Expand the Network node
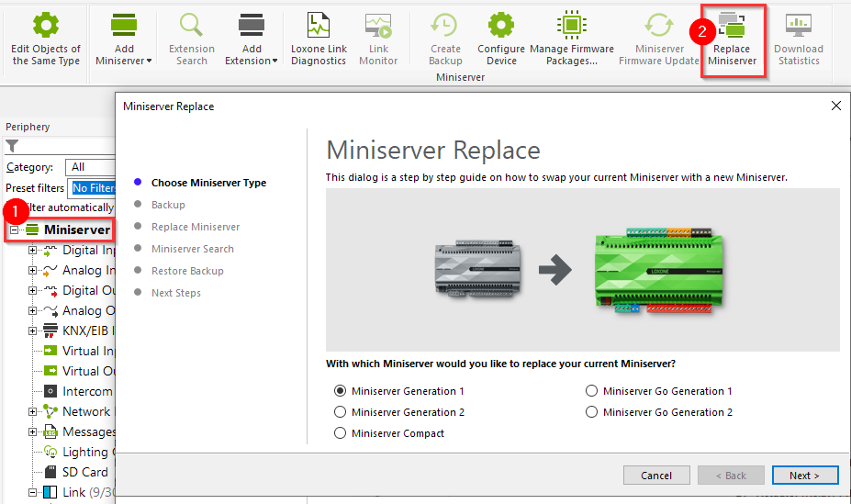The width and height of the screenshot is (851, 504). tap(32, 411)
